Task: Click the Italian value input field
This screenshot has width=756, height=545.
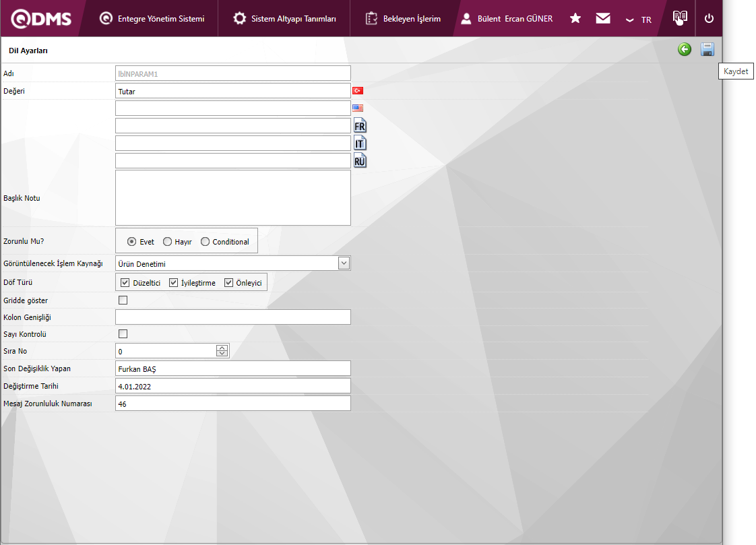Action: (x=233, y=143)
